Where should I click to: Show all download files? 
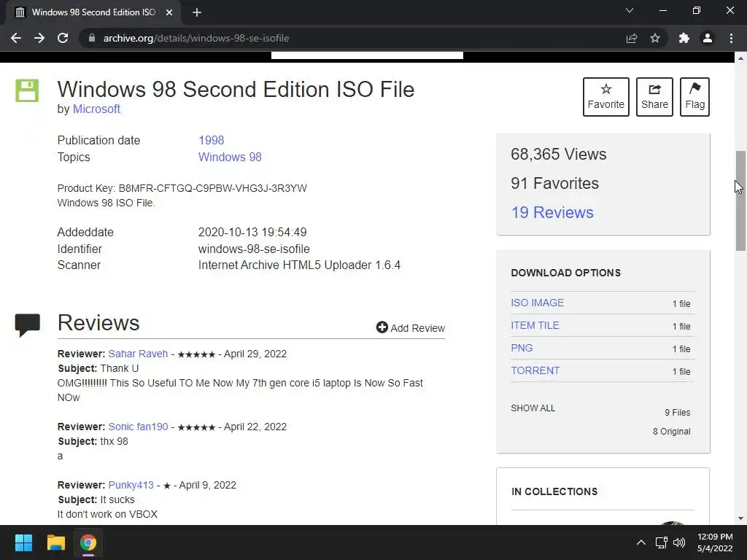click(533, 408)
